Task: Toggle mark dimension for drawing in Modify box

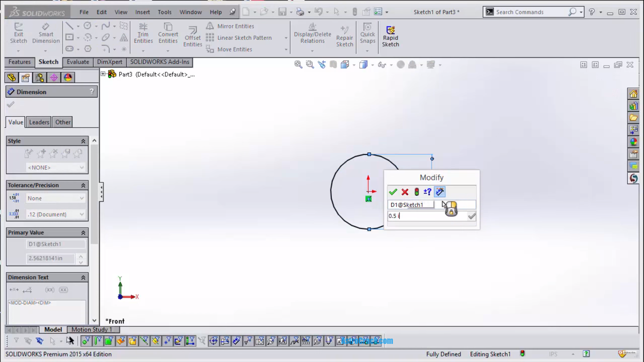Action: (x=440, y=192)
